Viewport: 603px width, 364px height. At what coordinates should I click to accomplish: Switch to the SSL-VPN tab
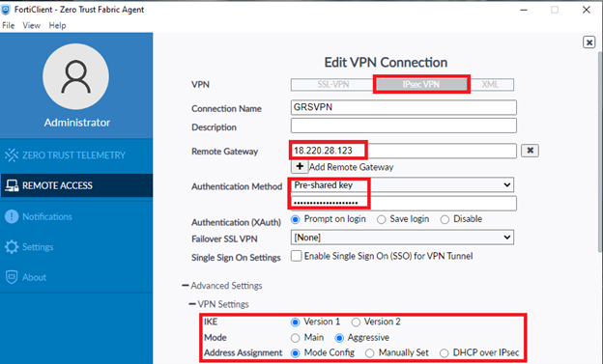[333, 85]
